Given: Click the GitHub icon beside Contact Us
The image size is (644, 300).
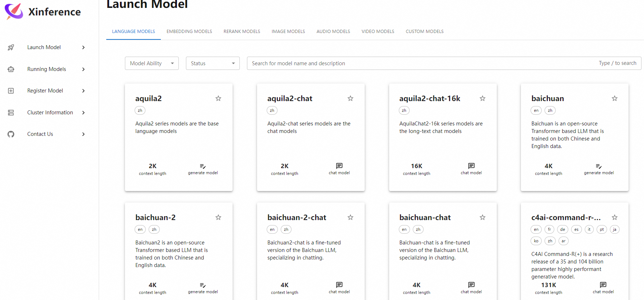Looking at the screenshot, I should point(11,134).
